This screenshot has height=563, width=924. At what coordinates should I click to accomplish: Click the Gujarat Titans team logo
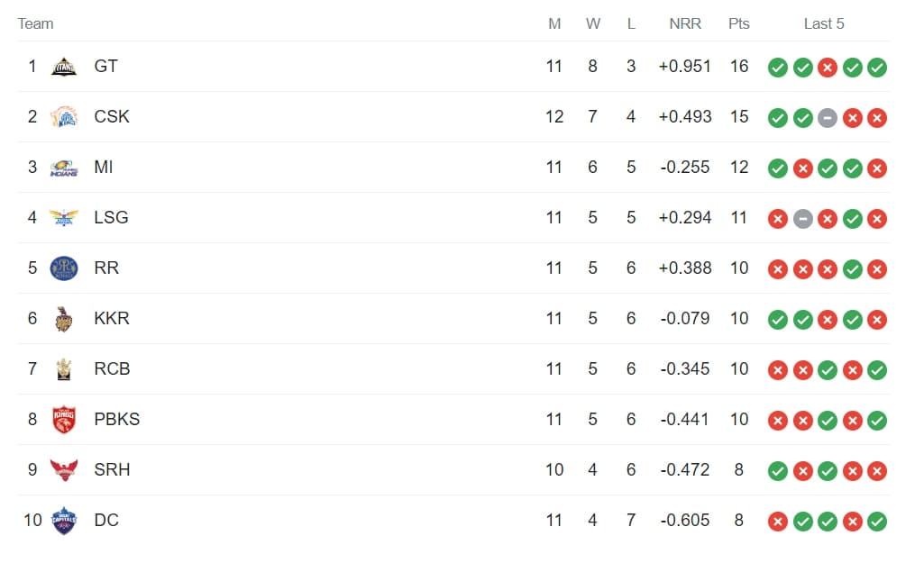[64, 67]
